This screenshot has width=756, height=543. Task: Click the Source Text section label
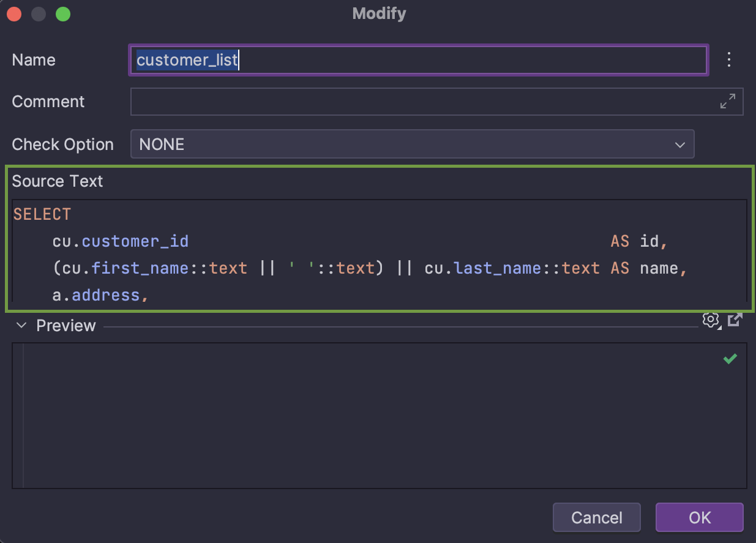point(57,181)
